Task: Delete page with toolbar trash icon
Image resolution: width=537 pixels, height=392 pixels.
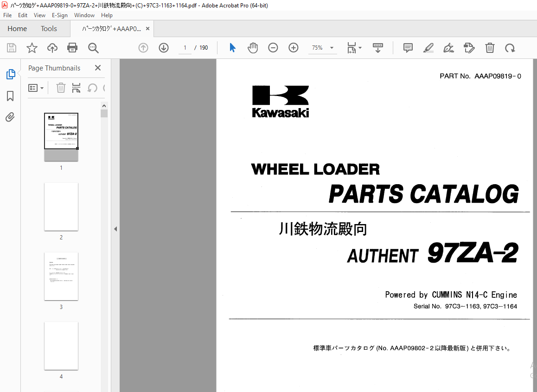Action: click(x=490, y=48)
